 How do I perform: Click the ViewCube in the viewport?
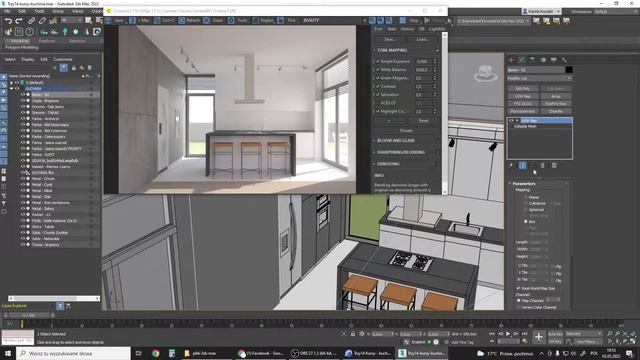tap(485, 73)
